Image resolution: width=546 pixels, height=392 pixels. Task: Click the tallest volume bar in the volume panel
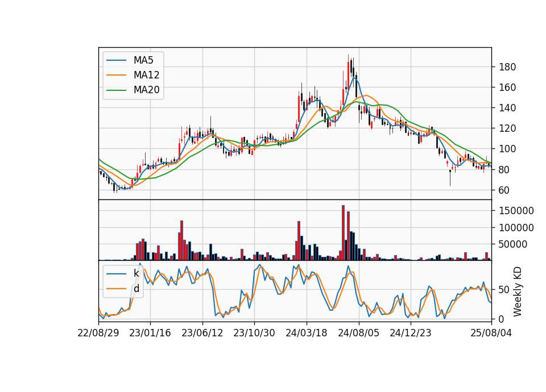pyautogui.click(x=343, y=233)
